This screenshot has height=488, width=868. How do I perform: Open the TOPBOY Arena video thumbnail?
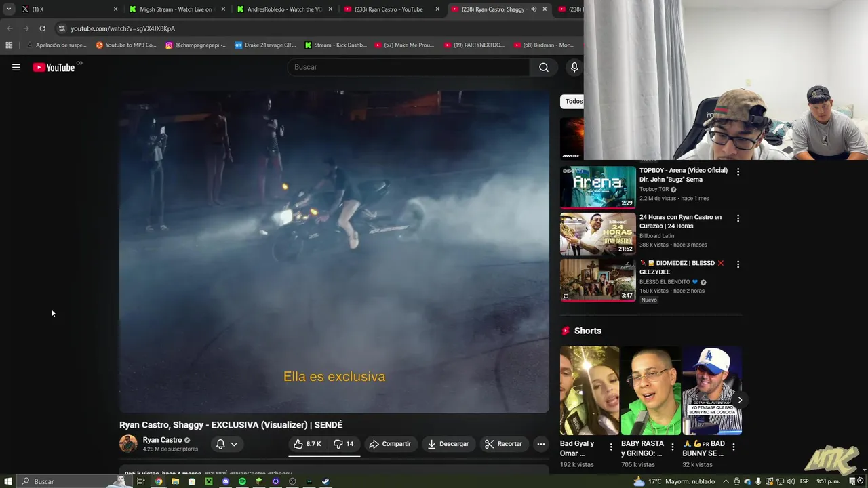(x=598, y=187)
